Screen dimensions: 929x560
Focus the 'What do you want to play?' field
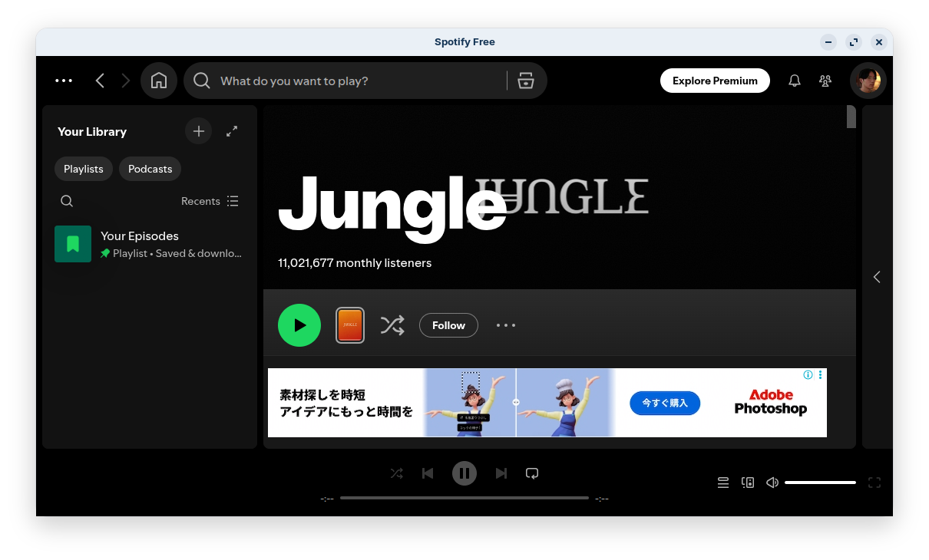point(361,81)
